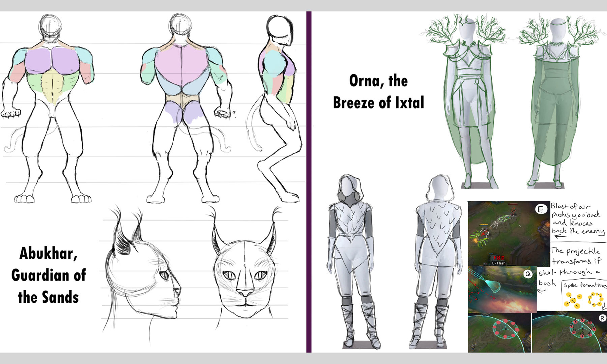Viewport: 607px width, 364px height.
Task: Click the circled Q ability label
Action: click(x=528, y=274)
